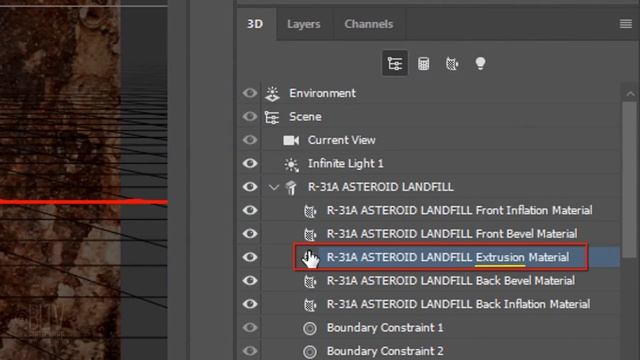The height and width of the screenshot is (360, 640).
Task: Switch to the Layers tab
Action: coord(304,24)
